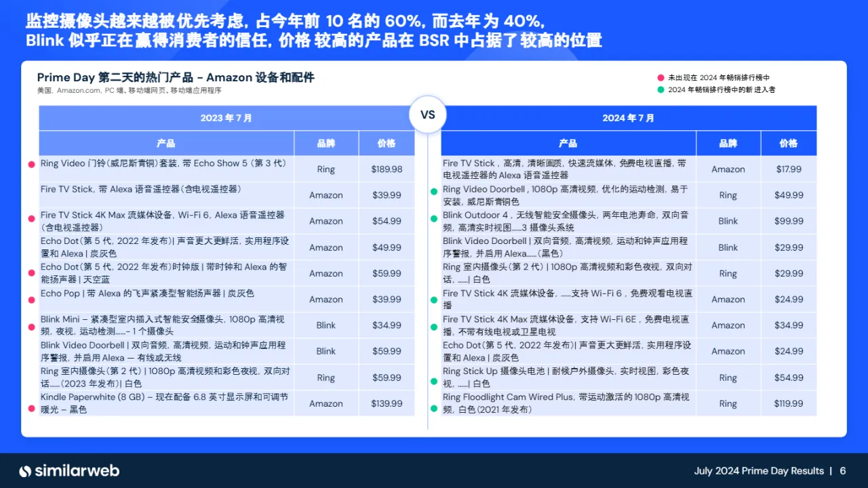Click the pink dot beside Ring Video 门铃 row
Viewport: 868px width, 488px height.
pos(31,164)
